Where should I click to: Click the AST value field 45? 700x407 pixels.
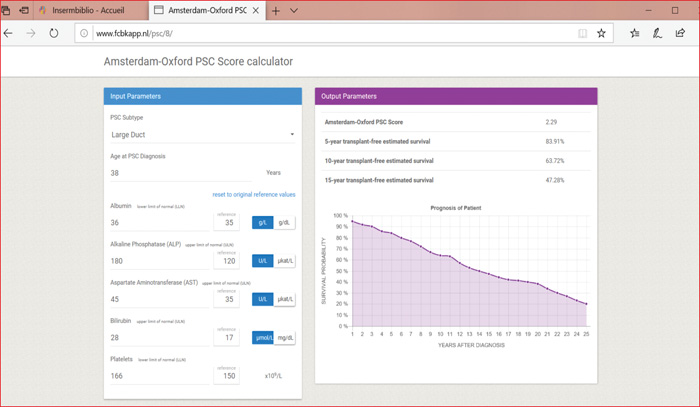[x=159, y=299]
